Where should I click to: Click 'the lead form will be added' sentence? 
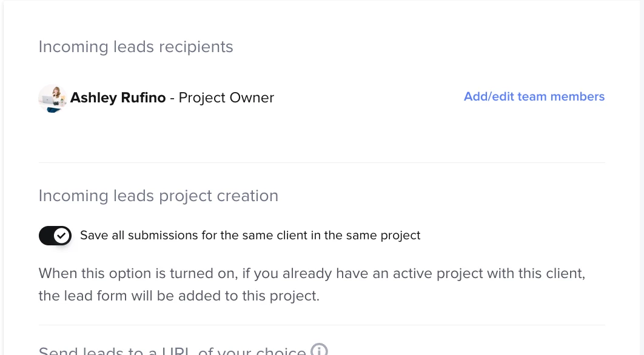[178, 296]
